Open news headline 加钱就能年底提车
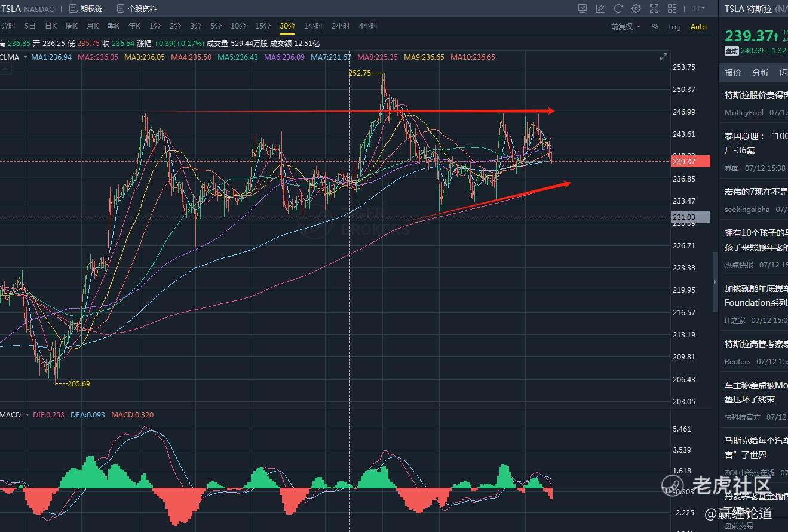Screen dimensions: 788x532 click(756, 296)
